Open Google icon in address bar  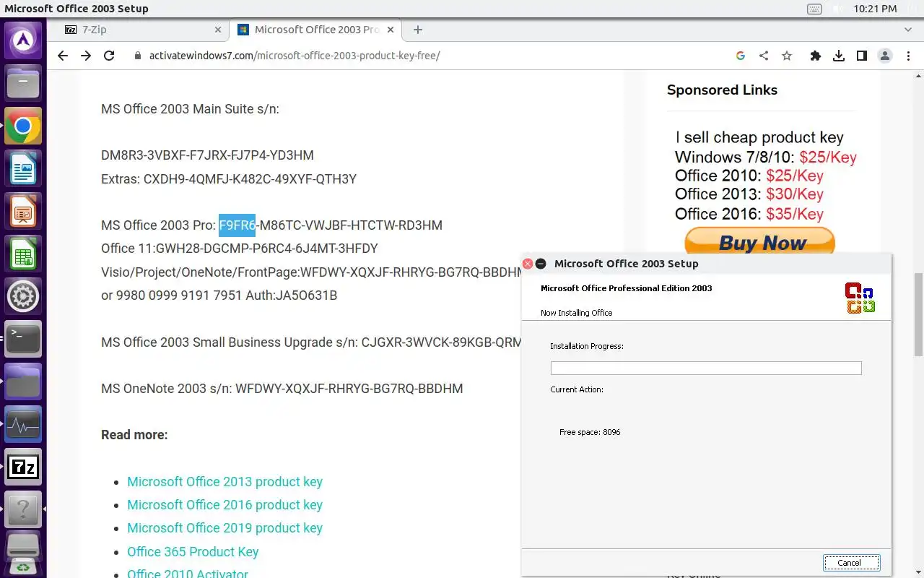tap(741, 56)
